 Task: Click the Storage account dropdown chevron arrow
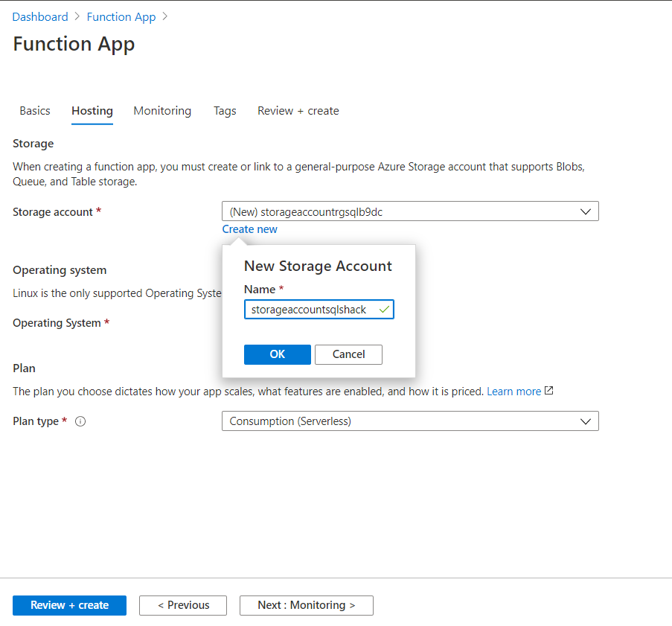coord(586,212)
